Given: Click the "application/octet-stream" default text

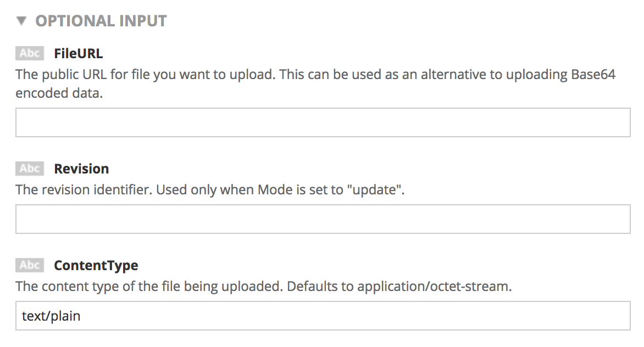Looking at the screenshot, I should (434, 287).
